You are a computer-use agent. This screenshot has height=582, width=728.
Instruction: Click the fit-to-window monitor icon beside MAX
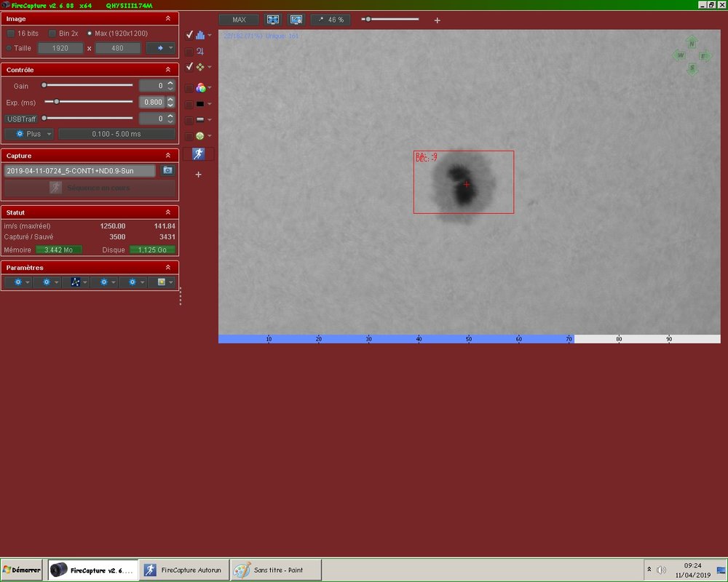(x=273, y=20)
